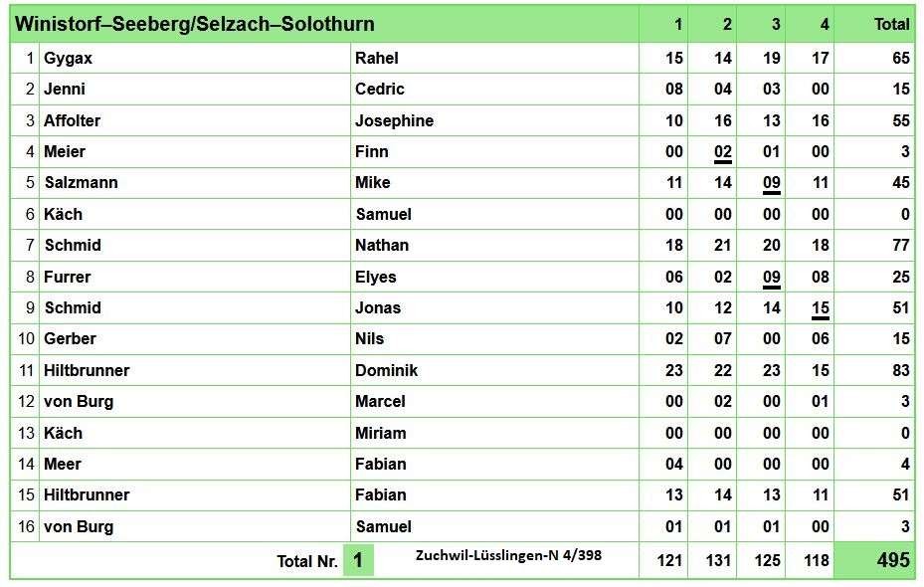Select the surname cell Gygax

point(195,58)
